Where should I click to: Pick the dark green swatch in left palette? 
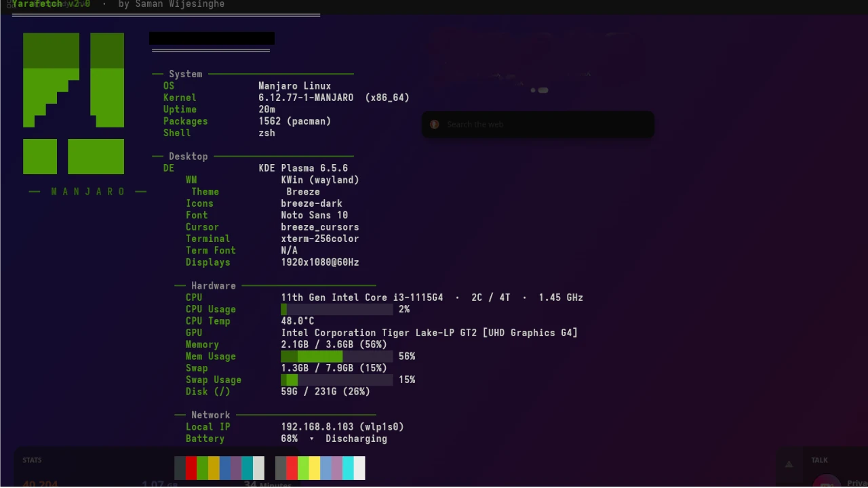point(202,468)
